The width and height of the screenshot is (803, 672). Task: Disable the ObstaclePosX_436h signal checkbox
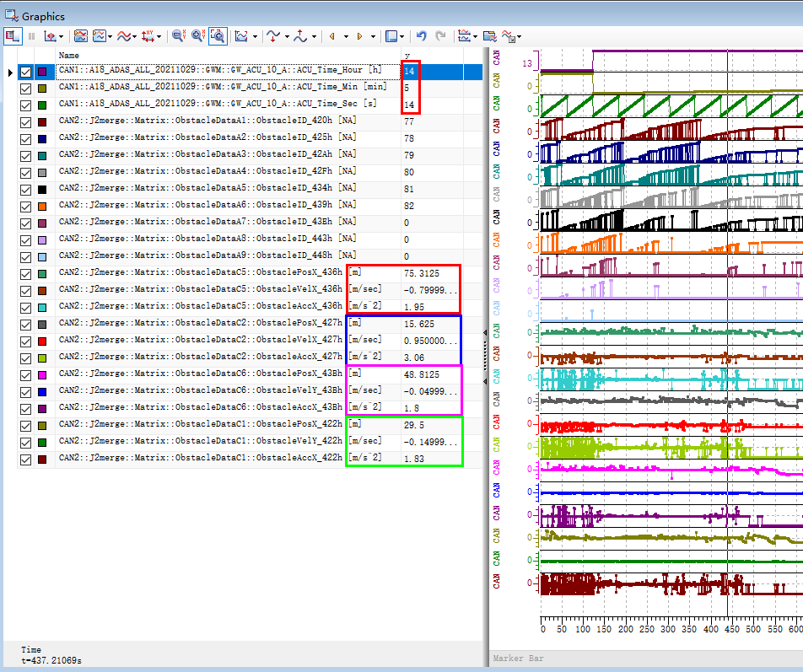[25, 274]
